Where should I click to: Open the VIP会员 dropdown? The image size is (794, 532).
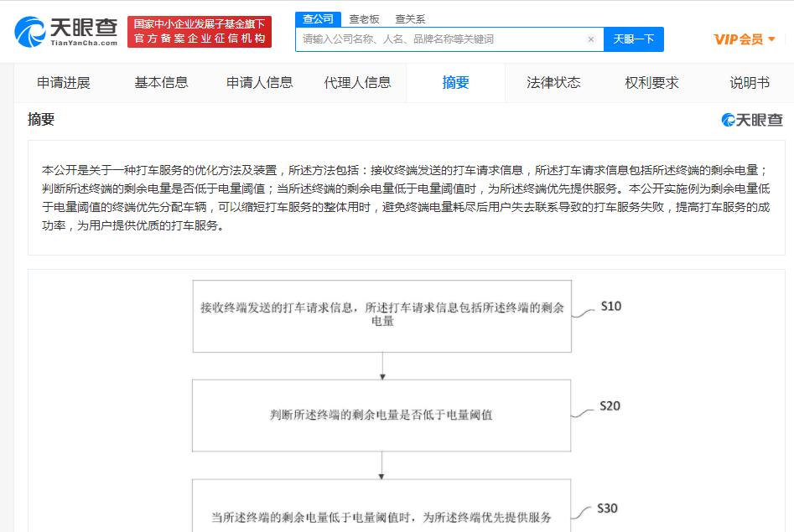[x=745, y=39]
